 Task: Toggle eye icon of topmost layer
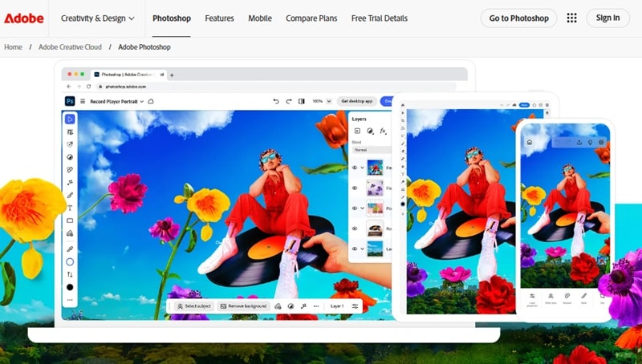pos(355,168)
